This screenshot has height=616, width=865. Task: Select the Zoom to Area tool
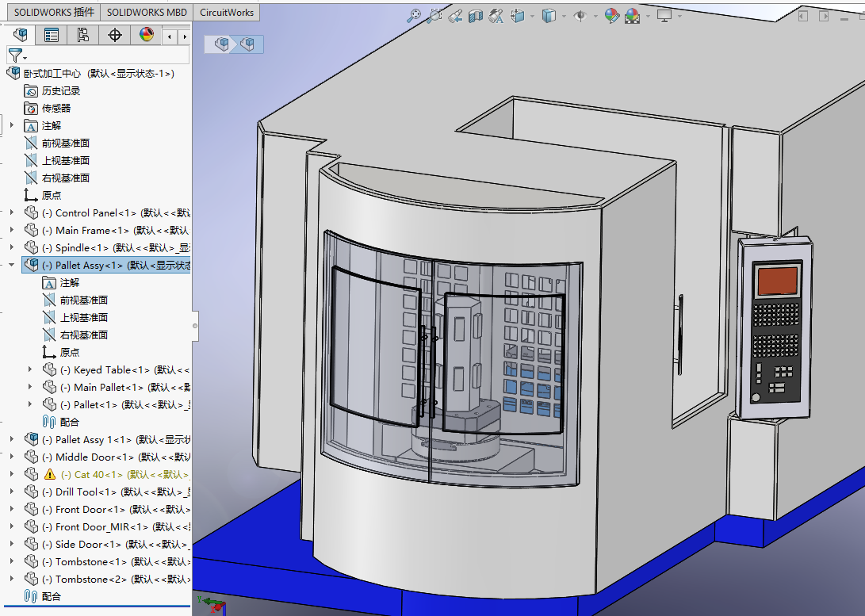point(434,15)
